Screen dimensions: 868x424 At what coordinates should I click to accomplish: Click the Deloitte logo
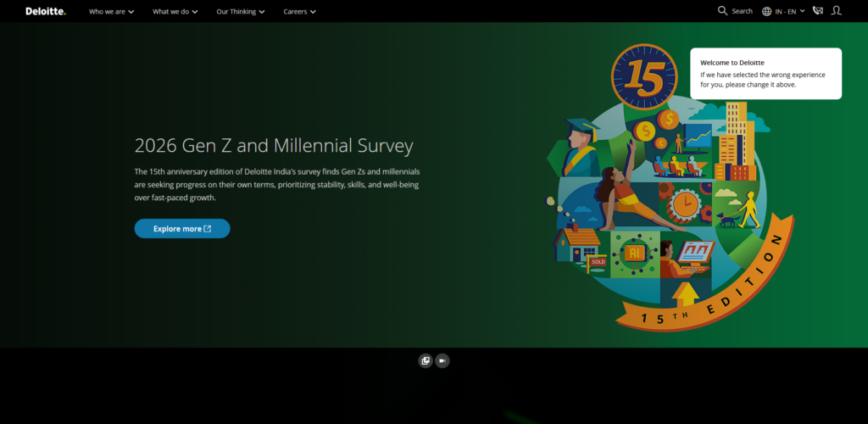pyautogui.click(x=46, y=11)
